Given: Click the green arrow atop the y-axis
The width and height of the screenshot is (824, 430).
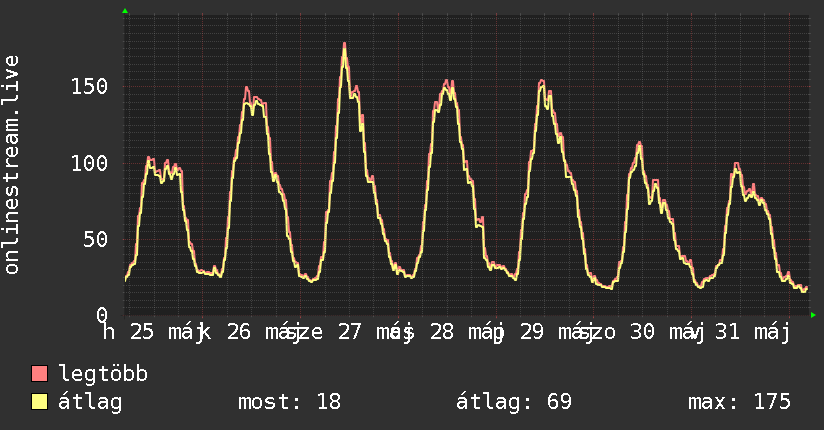Looking at the screenshot, I should pyautogui.click(x=125, y=11).
